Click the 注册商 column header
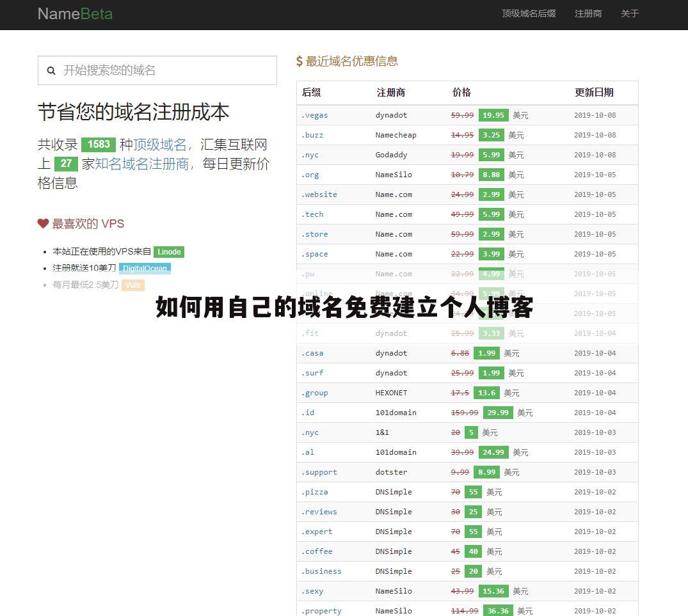This screenshot has width=688, height=616. (390, 92)
